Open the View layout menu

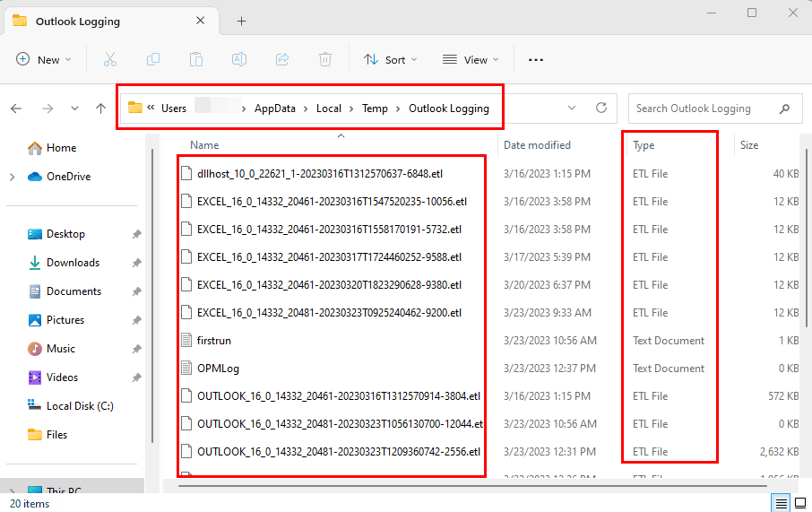click(468, 60)
